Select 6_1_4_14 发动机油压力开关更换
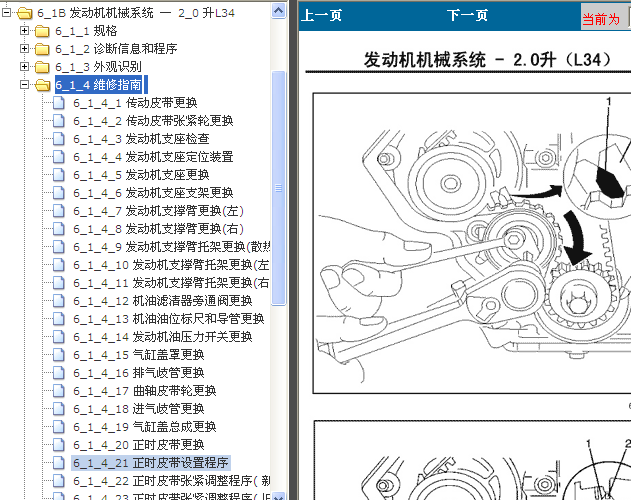631x500 pixels. tap(163, 337)
